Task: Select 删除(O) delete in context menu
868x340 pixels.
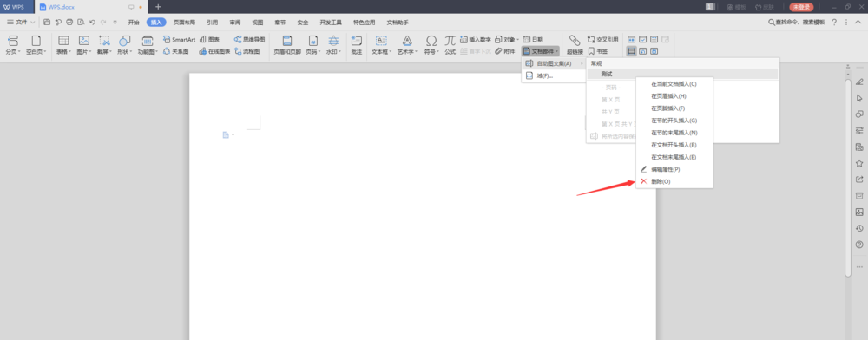Action: point(674,181)
